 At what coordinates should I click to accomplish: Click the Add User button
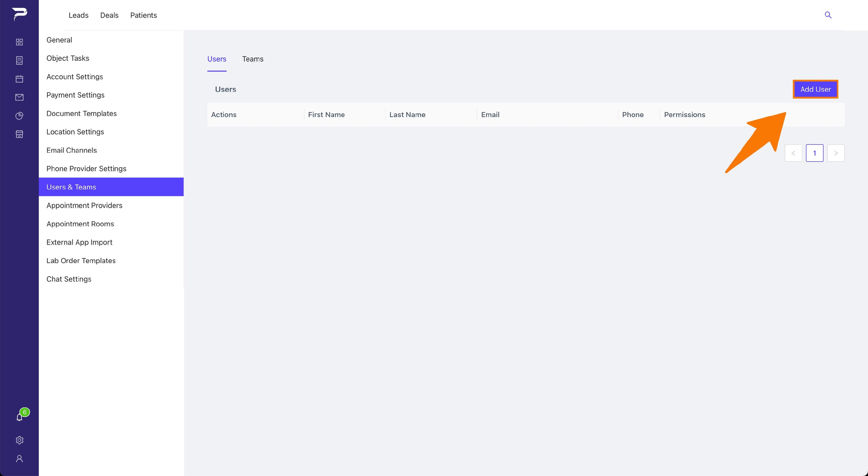click(x=815, y=89)
